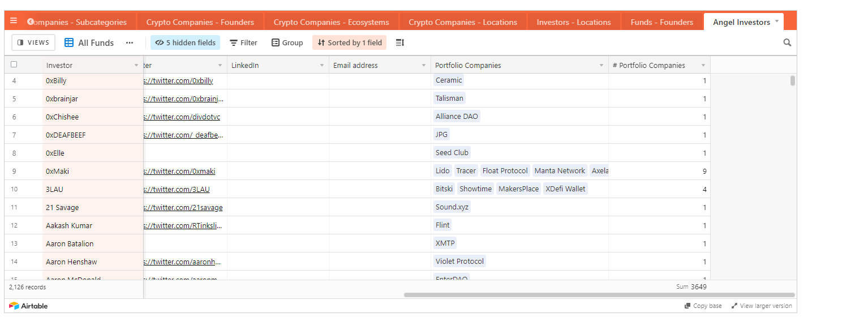The image size is (868, 321).
Task: Open Email address column dropdown arrow
Action: (x=424, y=66)
